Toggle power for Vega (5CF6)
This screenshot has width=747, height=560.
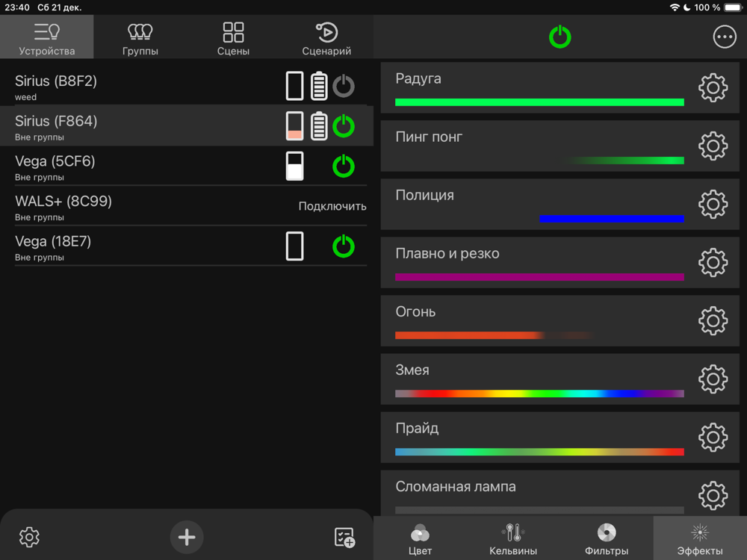343,167
